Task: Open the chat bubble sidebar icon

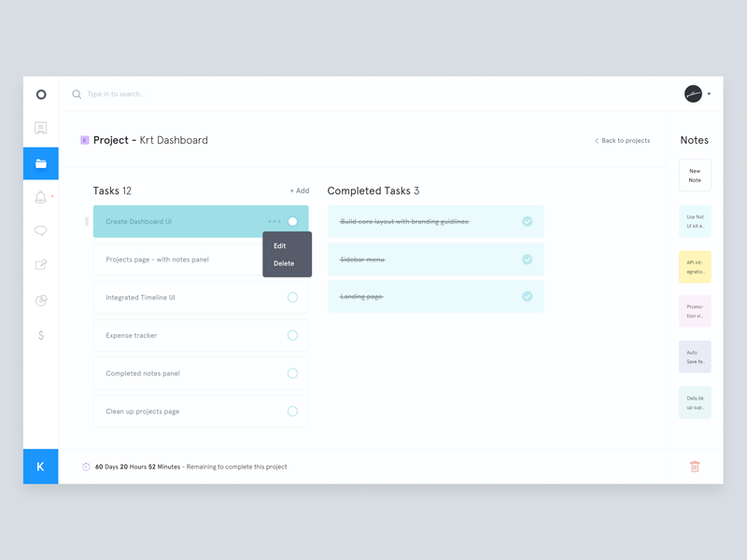Action: (40, 231)
